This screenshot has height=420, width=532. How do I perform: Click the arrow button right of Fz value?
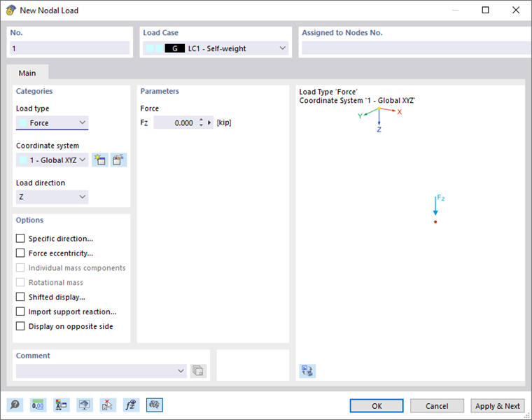click(209, 122)
